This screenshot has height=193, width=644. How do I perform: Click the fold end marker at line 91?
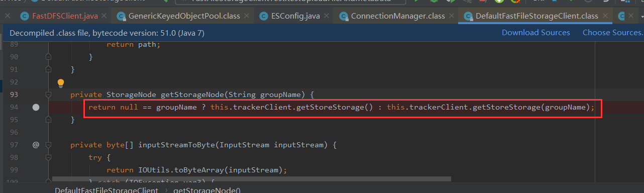pyautogui.click(x=49, y=69)
